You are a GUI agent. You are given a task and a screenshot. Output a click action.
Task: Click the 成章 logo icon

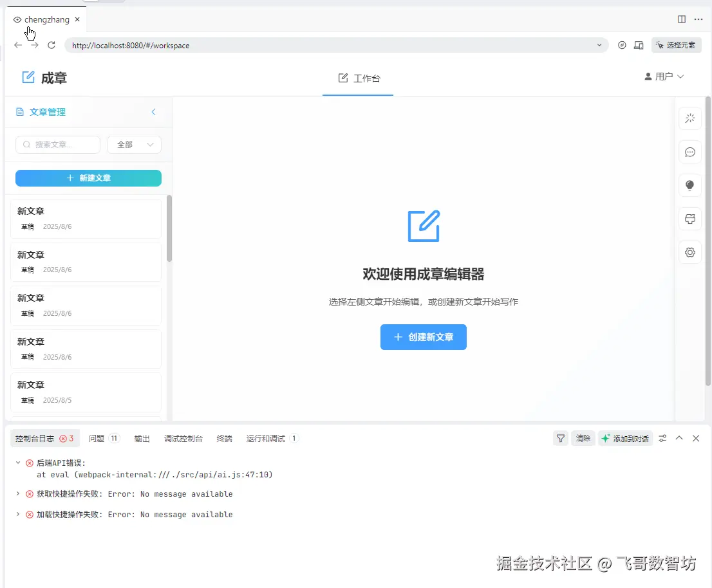[x=28, y=78]
